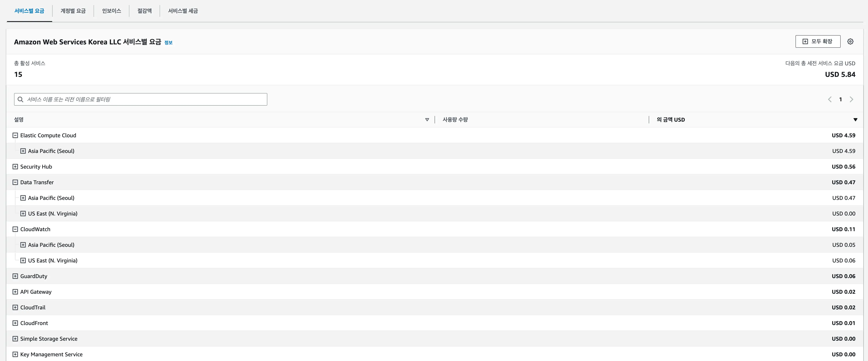
Task: Expand the Key Management Service row
Action: point(15,355)
